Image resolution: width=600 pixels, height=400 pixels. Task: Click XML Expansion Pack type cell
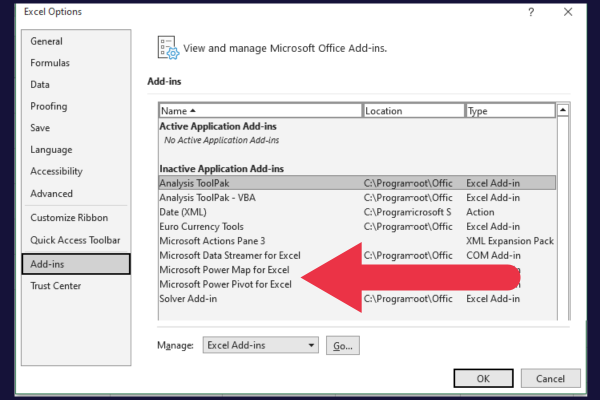click(510, 241)
